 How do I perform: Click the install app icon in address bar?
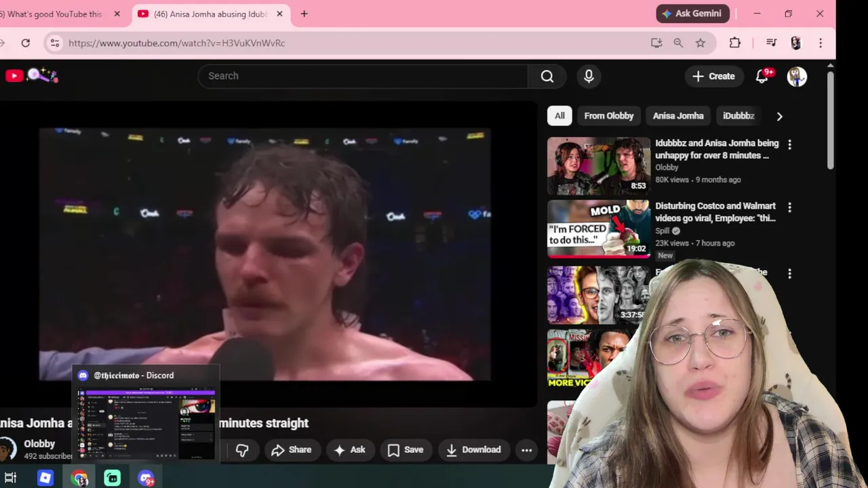click(656, 43)
